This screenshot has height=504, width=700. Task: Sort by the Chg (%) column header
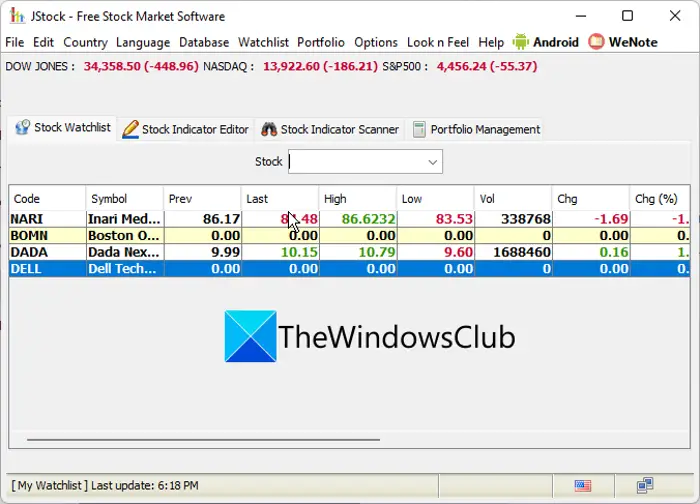[660, 199]
